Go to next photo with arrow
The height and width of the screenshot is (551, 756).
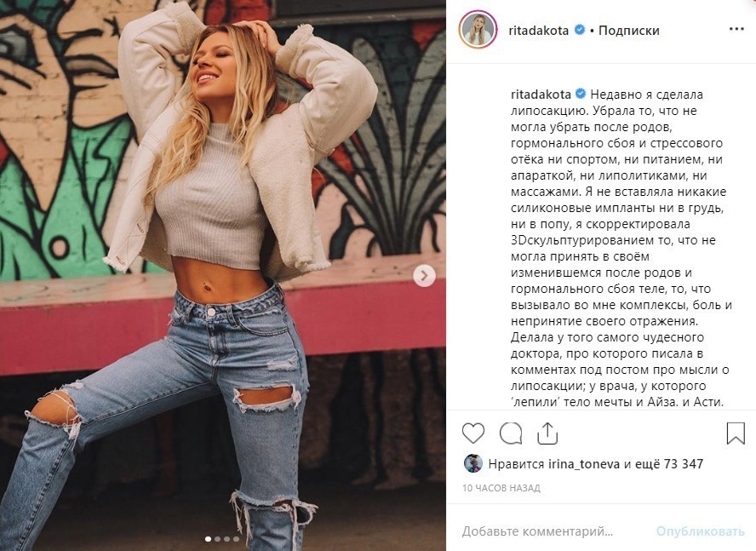pos(424,276)
